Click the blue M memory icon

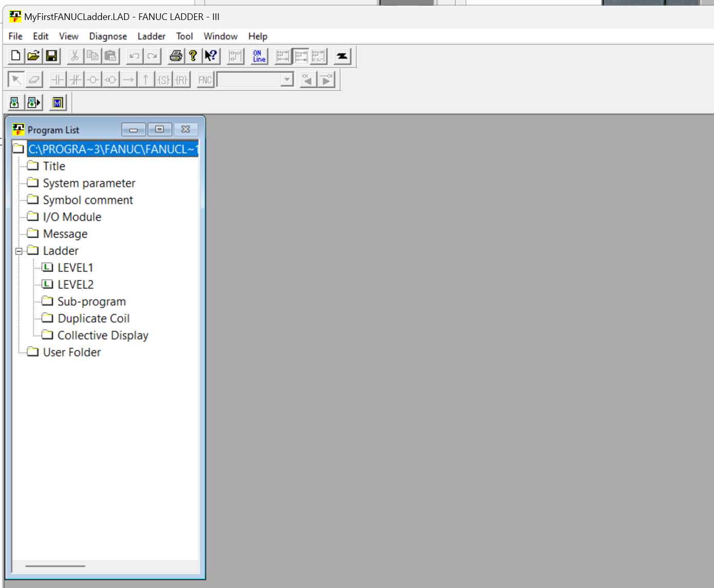(x=57, y=103)
